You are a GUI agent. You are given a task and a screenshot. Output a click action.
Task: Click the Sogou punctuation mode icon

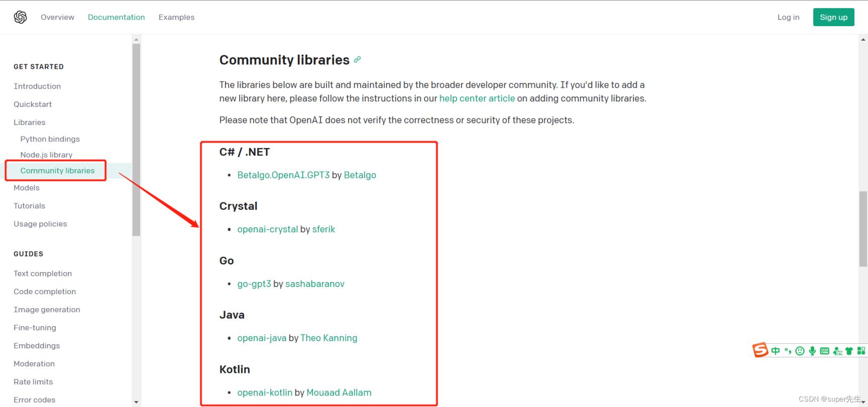(x=788, y=351)
